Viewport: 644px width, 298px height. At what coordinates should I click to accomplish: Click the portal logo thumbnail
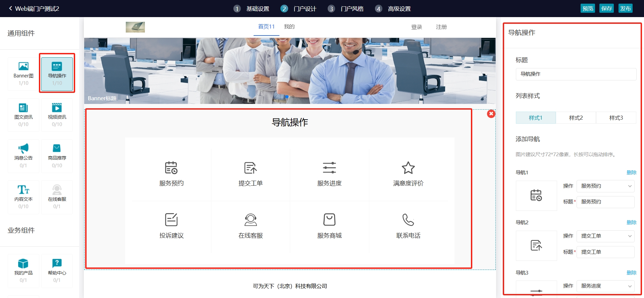pos(135,27)
